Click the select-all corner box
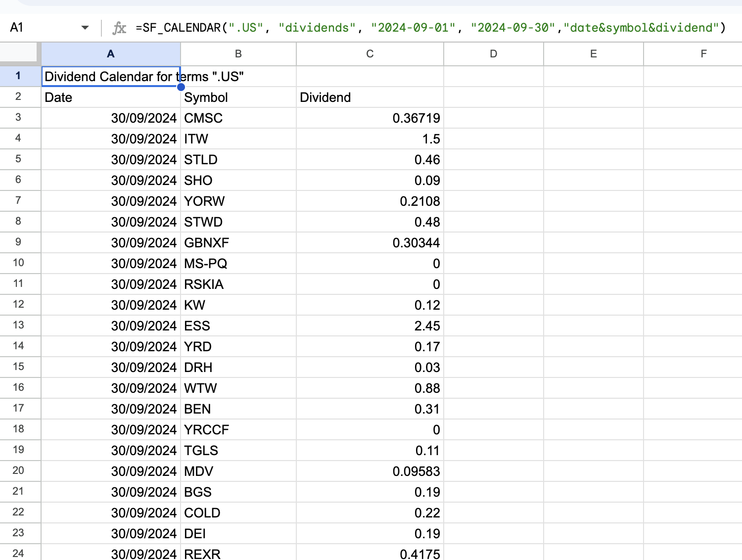The width and height of the screenshot is (742, 560). [19, 54]
